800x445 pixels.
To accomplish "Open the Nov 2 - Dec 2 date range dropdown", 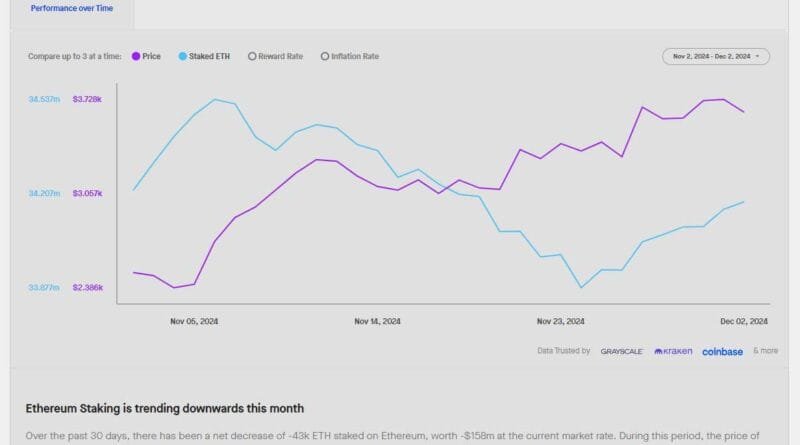I will 716,56.
